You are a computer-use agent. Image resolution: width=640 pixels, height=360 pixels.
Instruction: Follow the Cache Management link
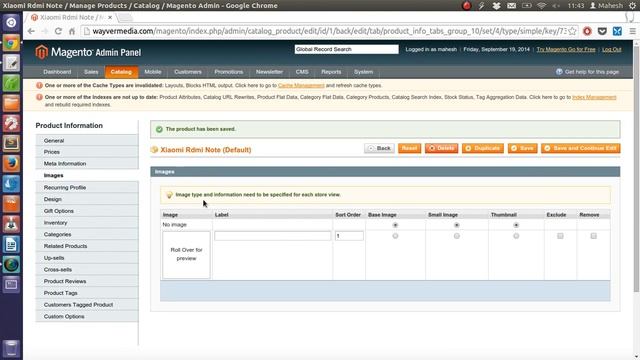point(301,86)
